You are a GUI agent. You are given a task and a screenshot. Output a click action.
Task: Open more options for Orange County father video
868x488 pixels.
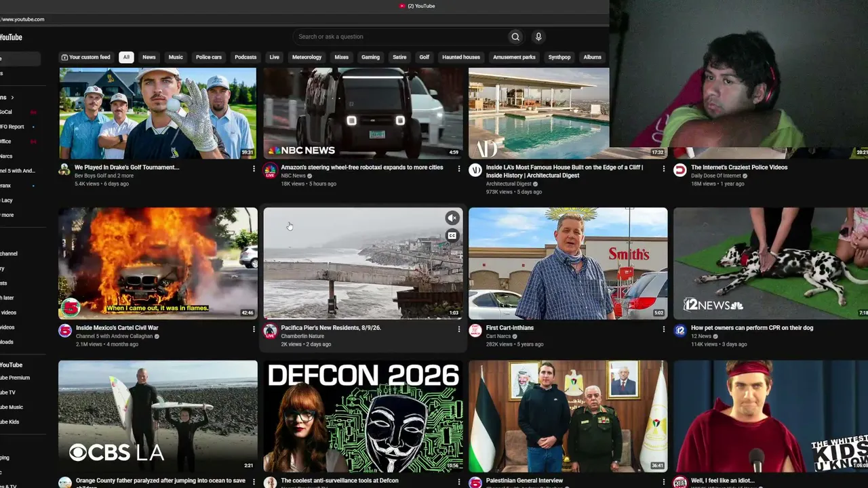click(254, 482)
